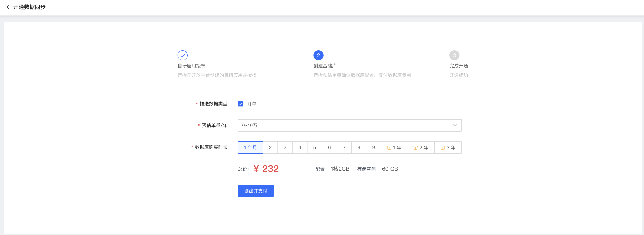Click the 60 GB storage value
Image resolution: width=644 pixels, height=235 pixels.
click(x=390, y=169)
